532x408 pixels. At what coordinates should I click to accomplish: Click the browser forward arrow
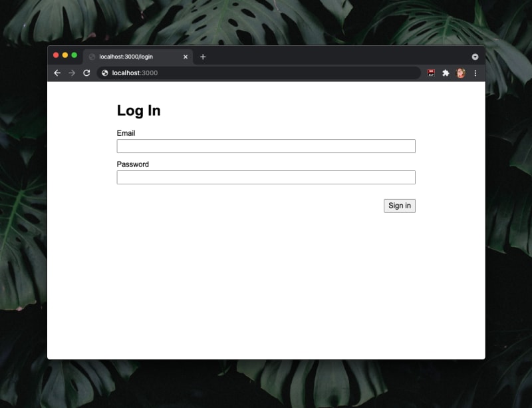[x=72, y=73]
